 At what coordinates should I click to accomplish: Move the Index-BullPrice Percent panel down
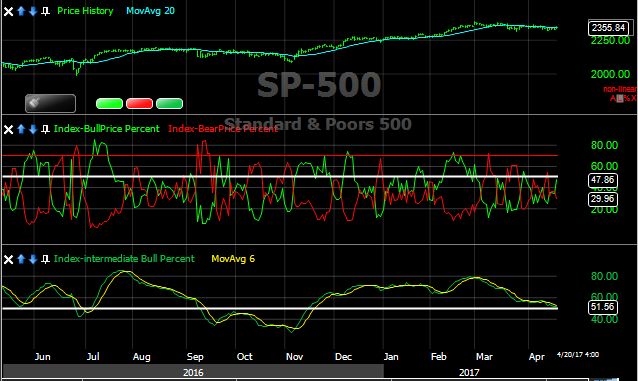pos(33,129)
